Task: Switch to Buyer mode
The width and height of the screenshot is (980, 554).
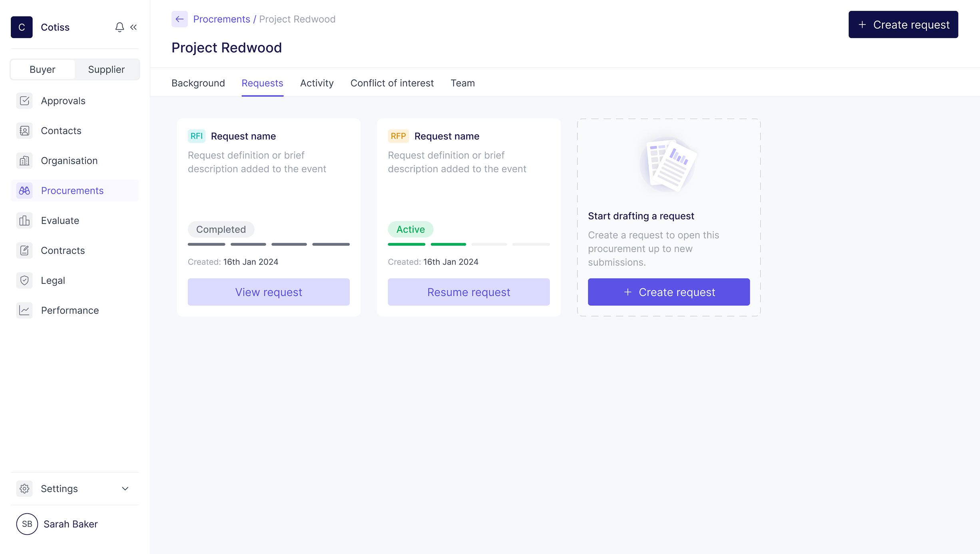Action: point(42,70)
